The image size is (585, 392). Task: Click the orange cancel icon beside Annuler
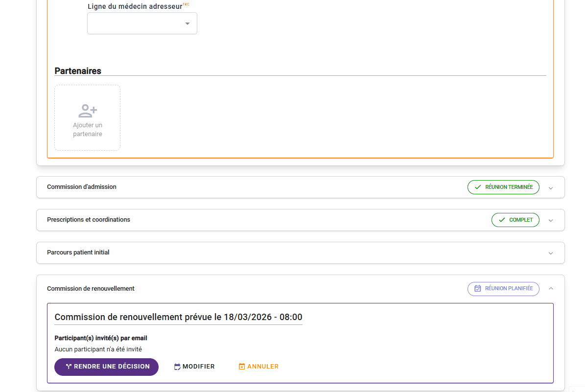pyautogui.click(x=241, y=367)
